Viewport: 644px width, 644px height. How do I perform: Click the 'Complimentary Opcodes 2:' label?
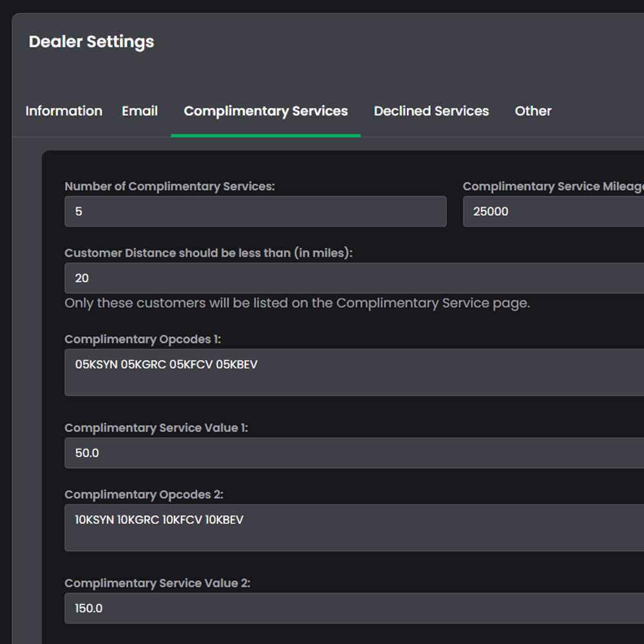pyautogui.click(x=144, y=495)
